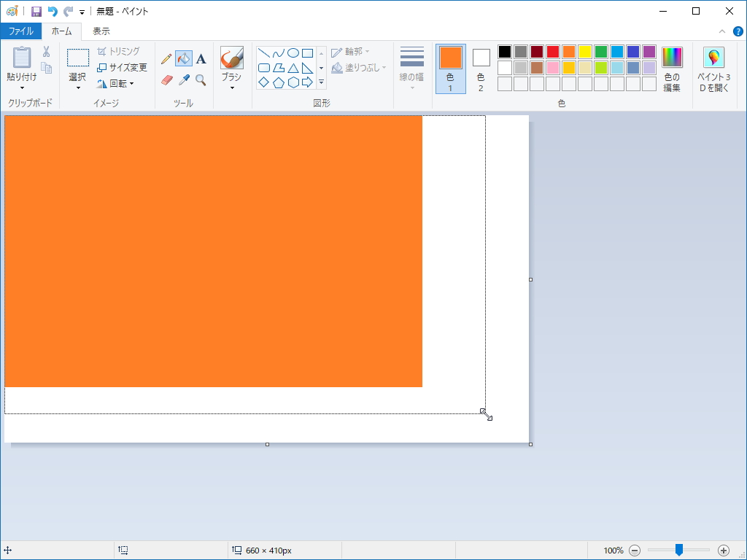Pick the yellow color swatch

(584, 52)
